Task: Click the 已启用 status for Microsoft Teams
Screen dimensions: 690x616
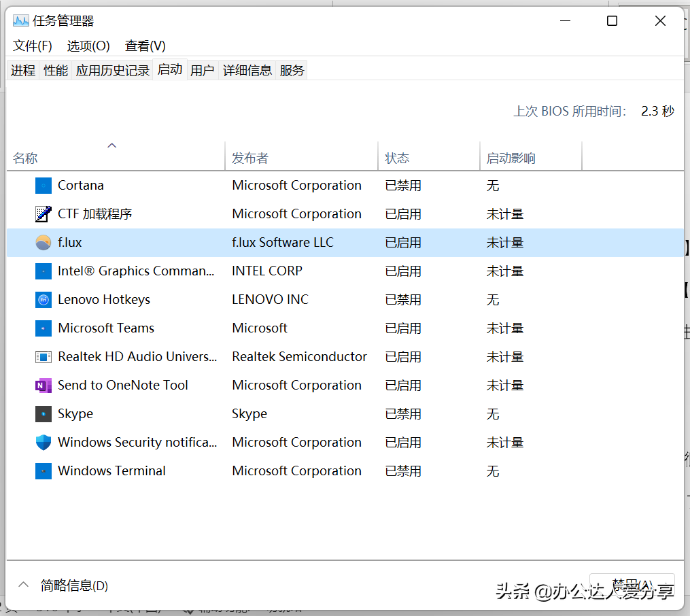Action: coord(403,328)
